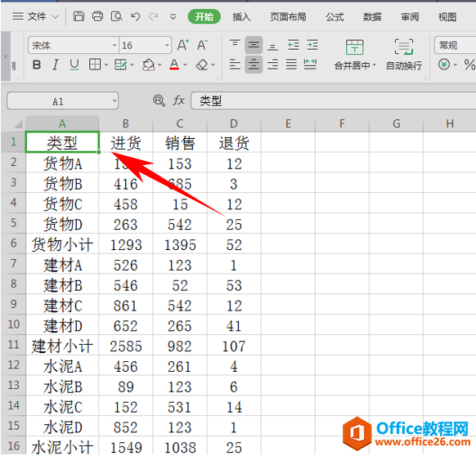Click the magnifier icon beside formula bar
Screen dimensions: 476x456
tap(159, 101)
